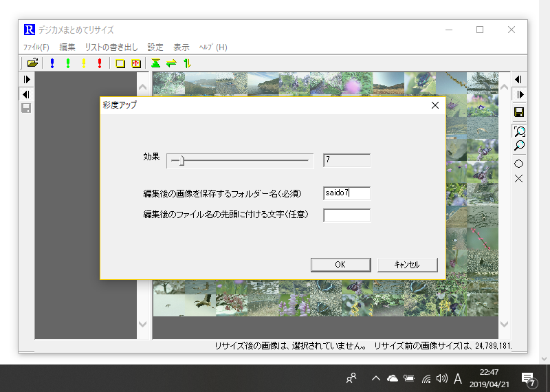Click the IME A input mode indicator
This screenshot has height=392, width=550.
point(458,378)
